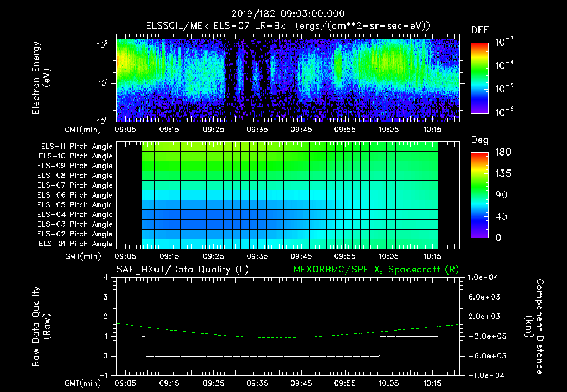Click the DEF scale value 10^-4

504,65
